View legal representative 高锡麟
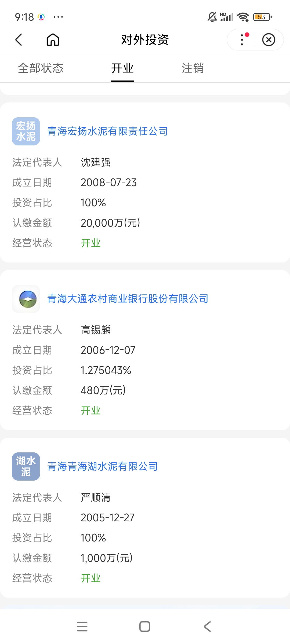The image size is (290, 644). 96,330
